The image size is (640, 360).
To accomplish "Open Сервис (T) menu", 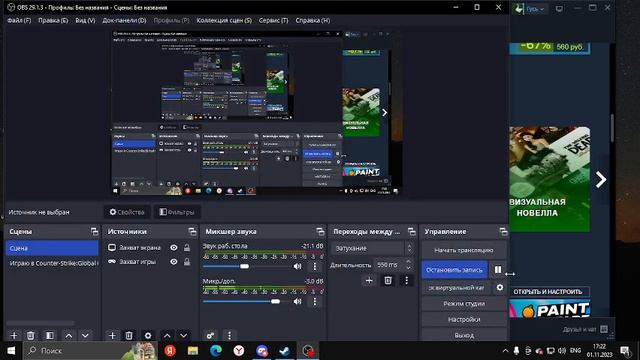I will (x=273, y=20).
